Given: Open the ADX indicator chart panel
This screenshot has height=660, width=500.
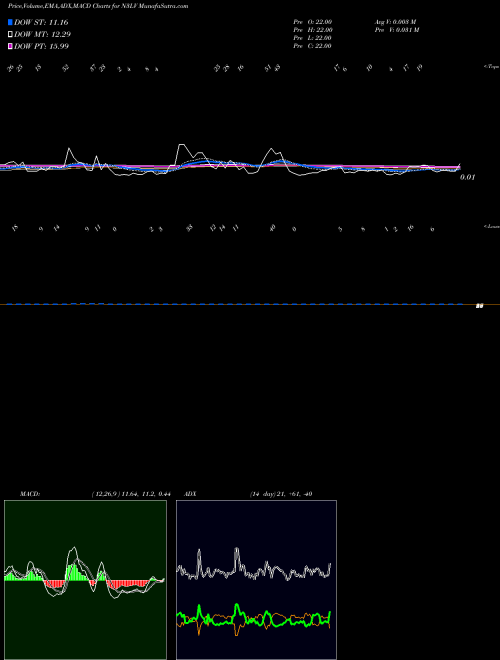Looking at the screenshot, I should click(x=256, y=580).
